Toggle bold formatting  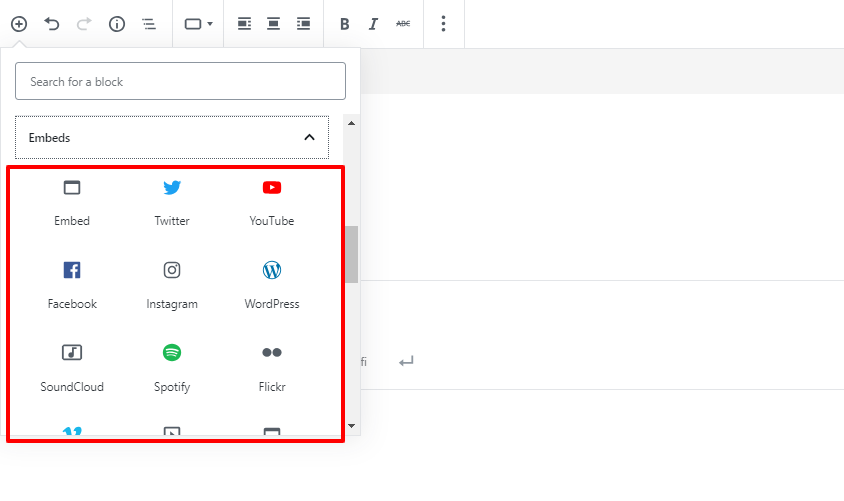344,24
